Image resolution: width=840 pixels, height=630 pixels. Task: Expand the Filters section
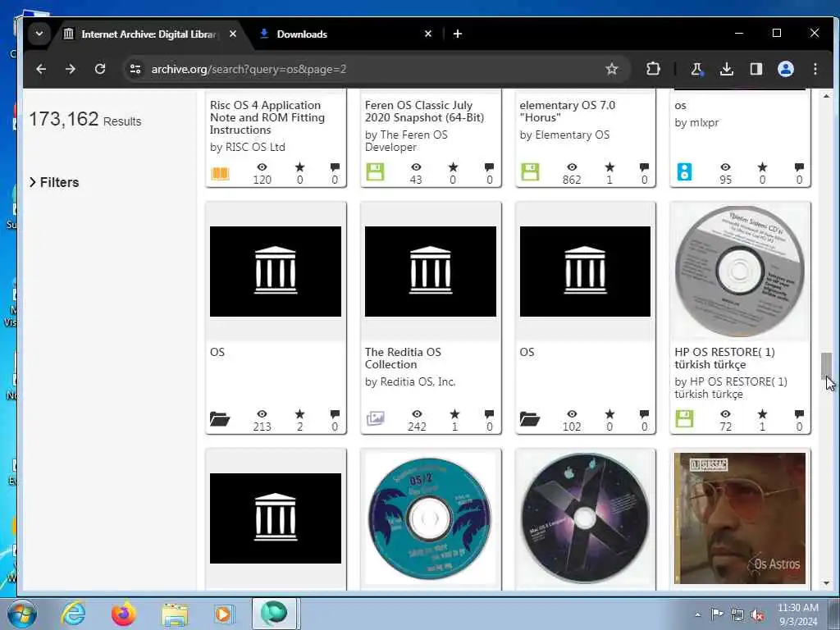point(54,182)
